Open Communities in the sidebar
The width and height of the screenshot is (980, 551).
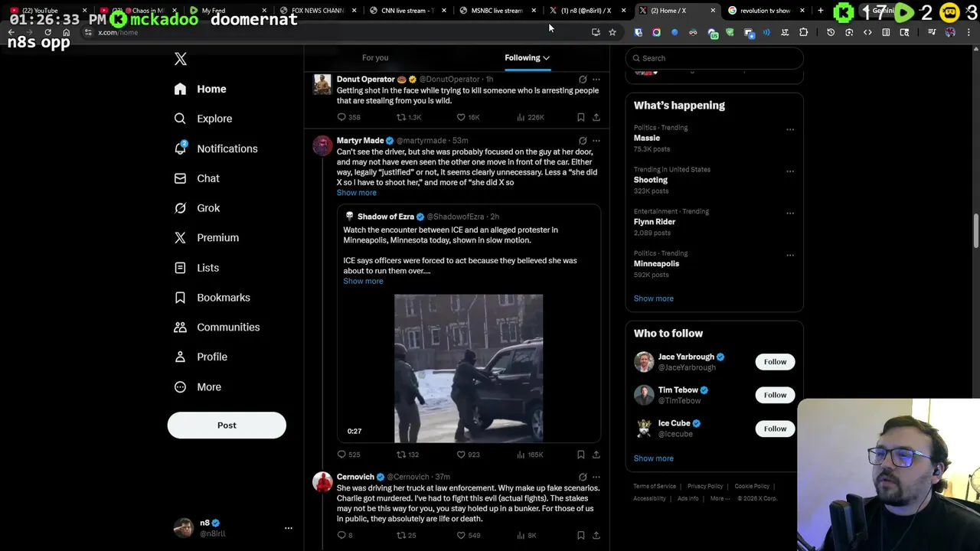click(x=217, y=328)
